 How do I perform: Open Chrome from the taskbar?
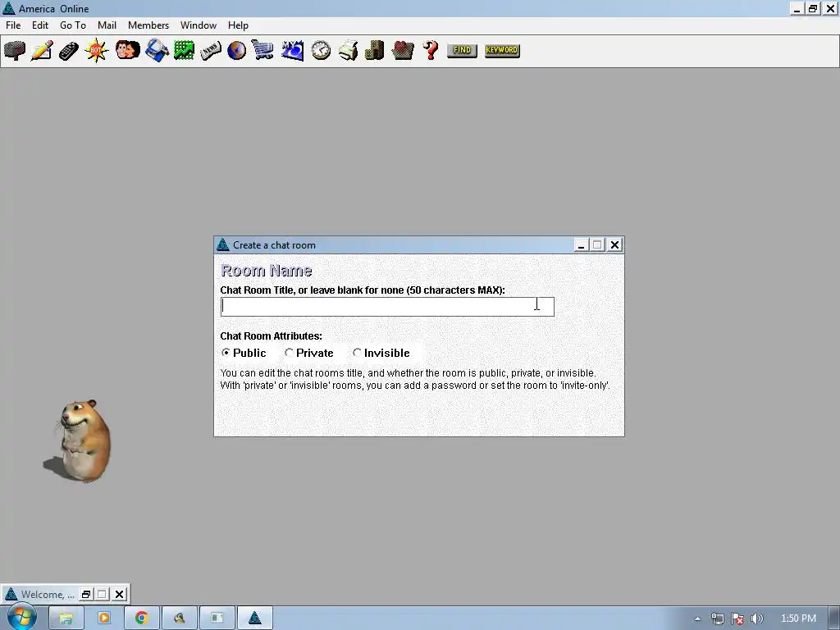[141, 618]
